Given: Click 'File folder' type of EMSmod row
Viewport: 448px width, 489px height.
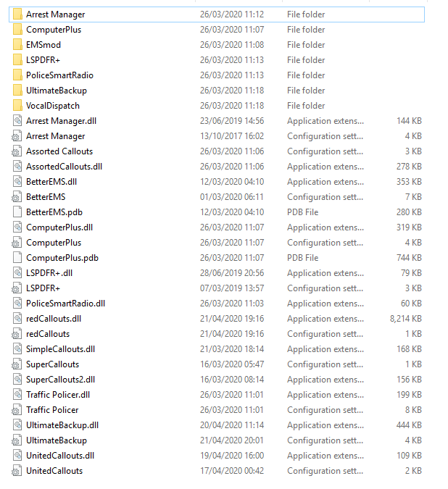Looking at the screenshot, I should (306, 45).
